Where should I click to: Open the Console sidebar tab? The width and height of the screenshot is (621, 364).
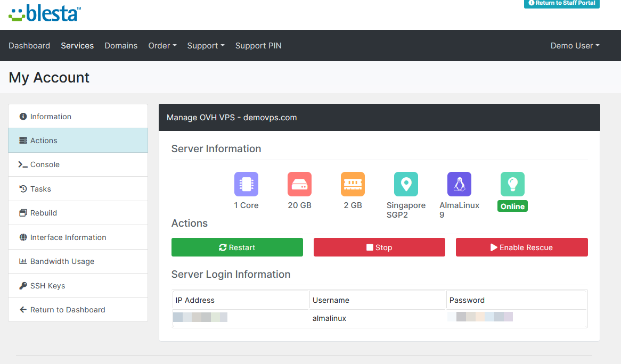point(78,164)
